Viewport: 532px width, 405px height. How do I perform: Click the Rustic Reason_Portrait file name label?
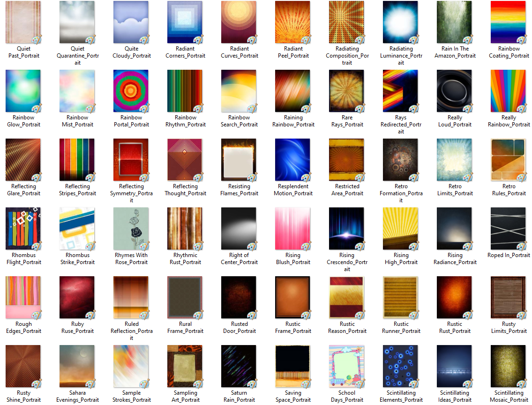point(347,327)
